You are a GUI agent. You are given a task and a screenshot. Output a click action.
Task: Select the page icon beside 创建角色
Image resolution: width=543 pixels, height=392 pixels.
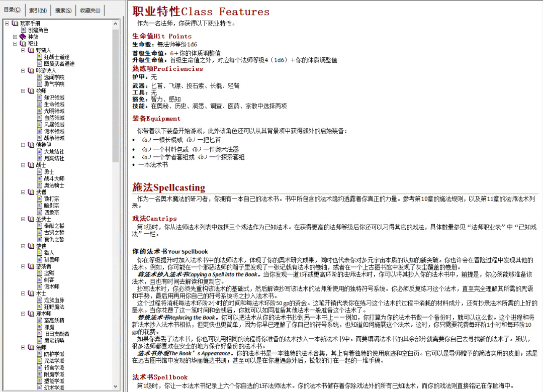click(24, 30)
